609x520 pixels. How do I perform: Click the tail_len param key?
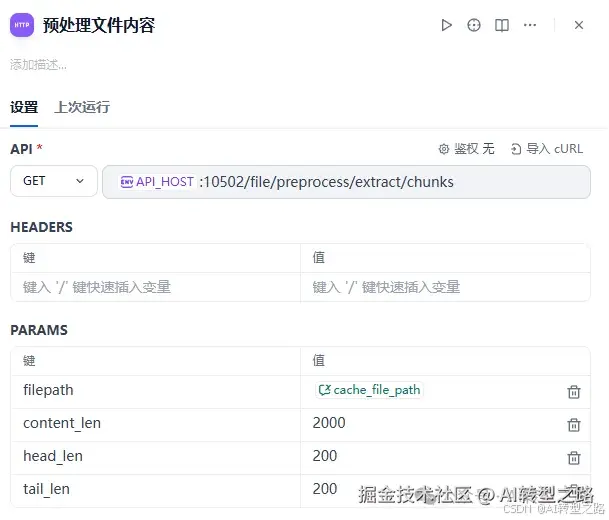point(46,489)
